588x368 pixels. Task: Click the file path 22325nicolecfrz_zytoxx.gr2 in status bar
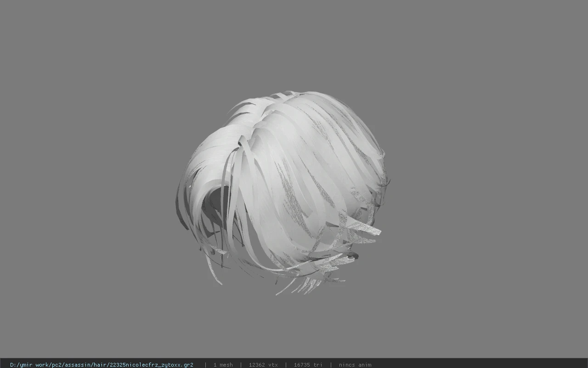click(x=102, y=365)
